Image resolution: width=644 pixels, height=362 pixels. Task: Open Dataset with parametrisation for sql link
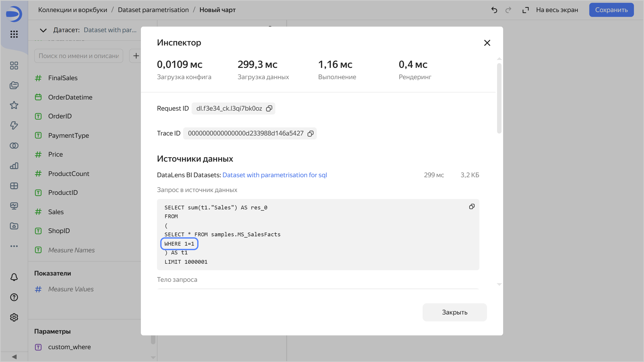click(x=274, y=175)
